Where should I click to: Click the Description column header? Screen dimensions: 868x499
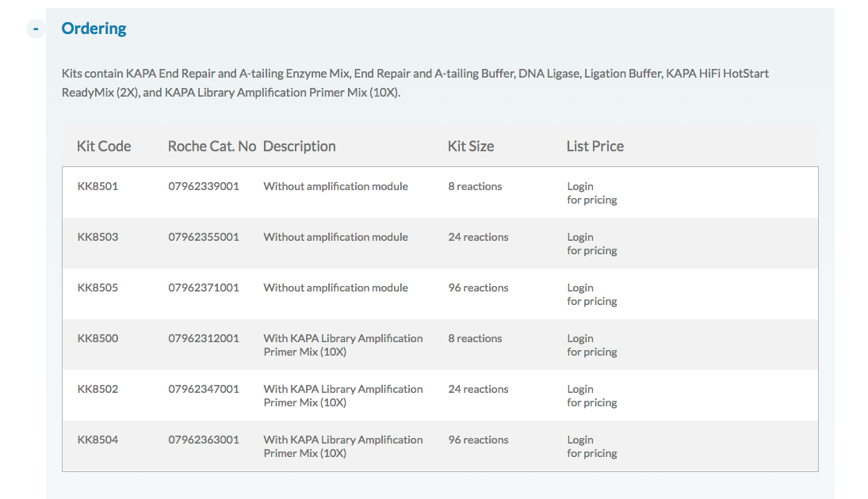click(299, 146)
